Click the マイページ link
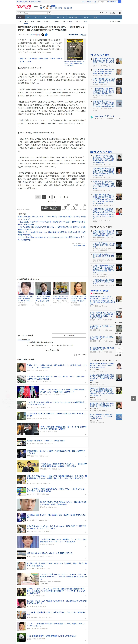The image size is (138, 644). 103,13
